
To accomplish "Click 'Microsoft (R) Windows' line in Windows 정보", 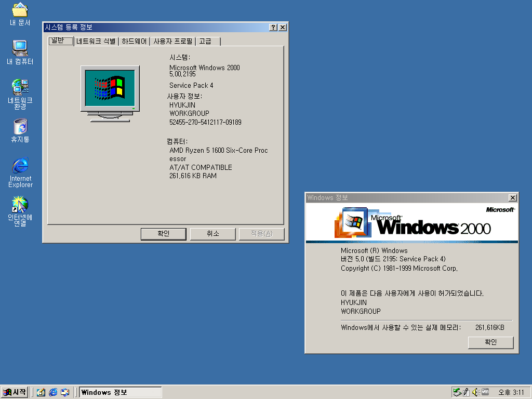I will tap(374, 251).
